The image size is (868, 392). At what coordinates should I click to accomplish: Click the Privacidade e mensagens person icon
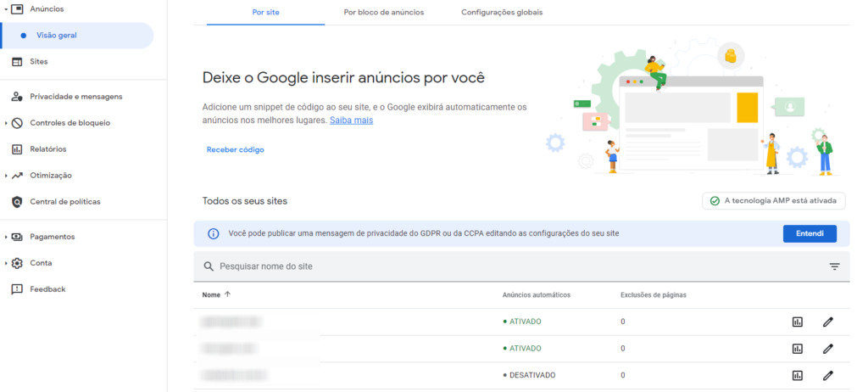[17, 97]
